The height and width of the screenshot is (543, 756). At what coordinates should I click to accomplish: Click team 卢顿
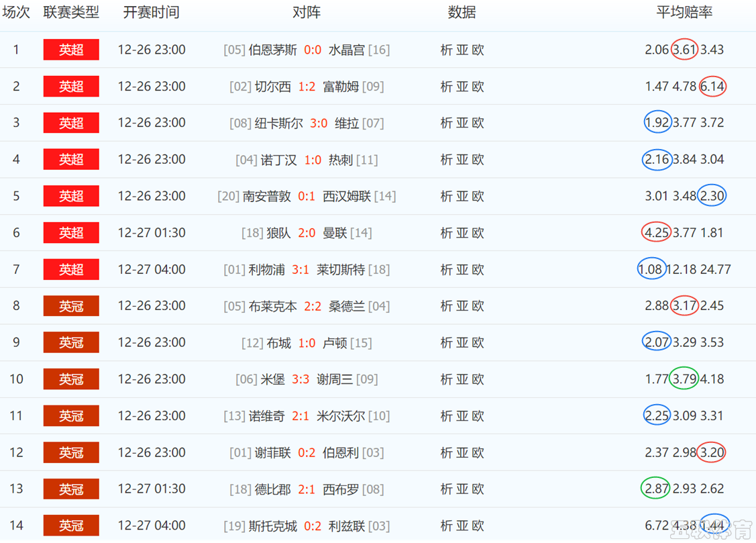(x=335, y=342)
